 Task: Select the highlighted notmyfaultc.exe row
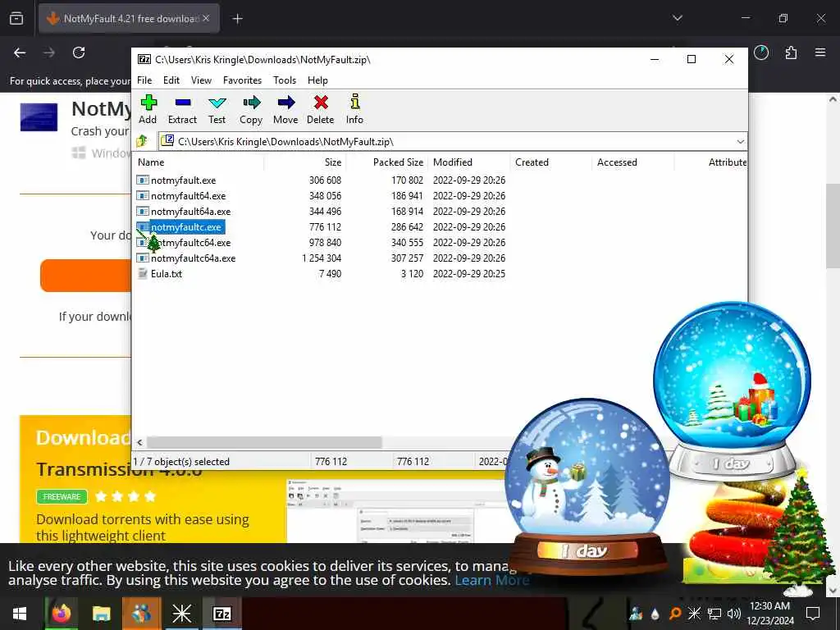[x=186, y=227]
